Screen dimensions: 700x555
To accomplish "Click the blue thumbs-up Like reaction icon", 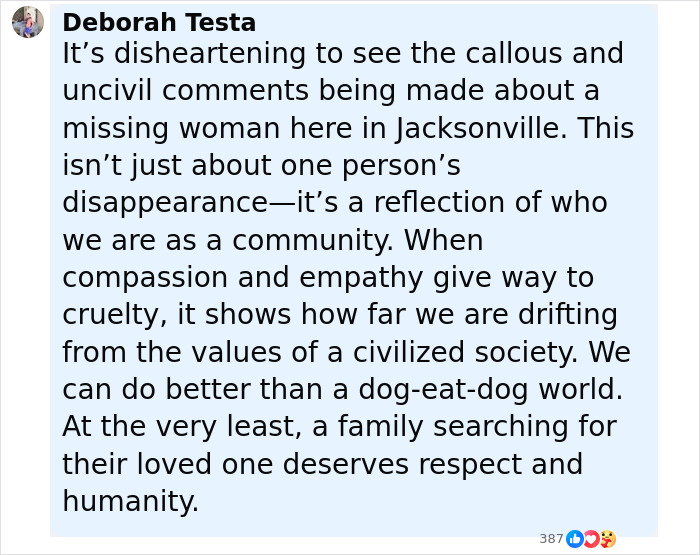I will coord(575,539).
